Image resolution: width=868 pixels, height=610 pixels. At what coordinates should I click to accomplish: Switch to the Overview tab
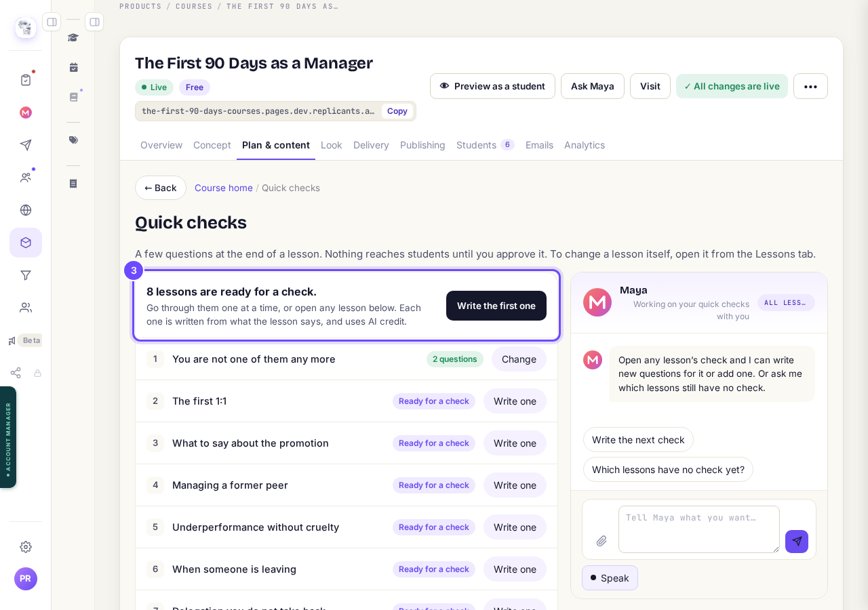point(161,145)
